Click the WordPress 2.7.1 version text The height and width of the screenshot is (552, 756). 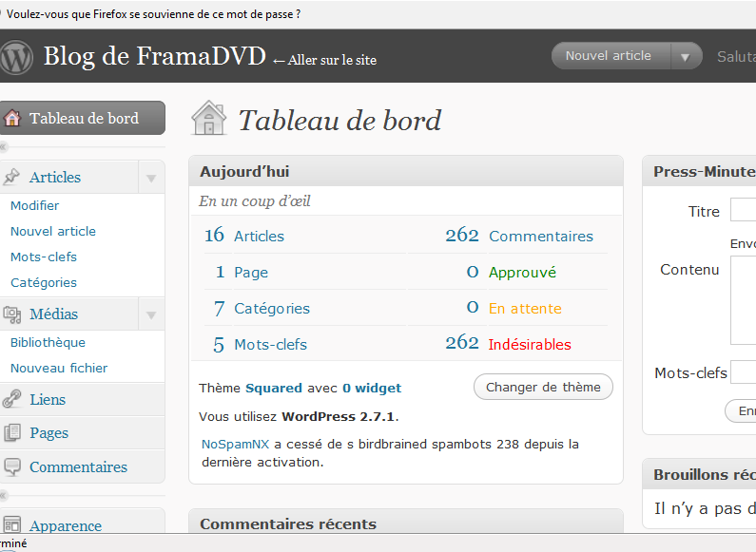click(x=338, y=417)
